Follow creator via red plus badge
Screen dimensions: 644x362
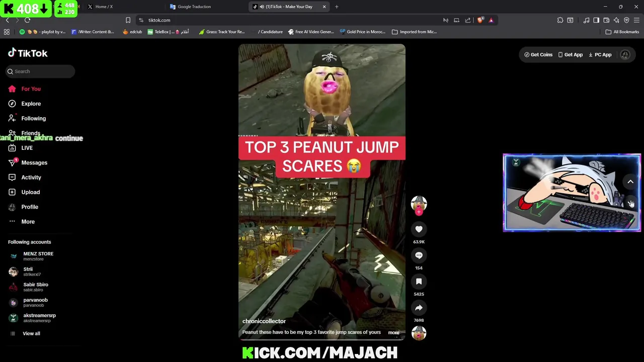(x=419, y=212)
